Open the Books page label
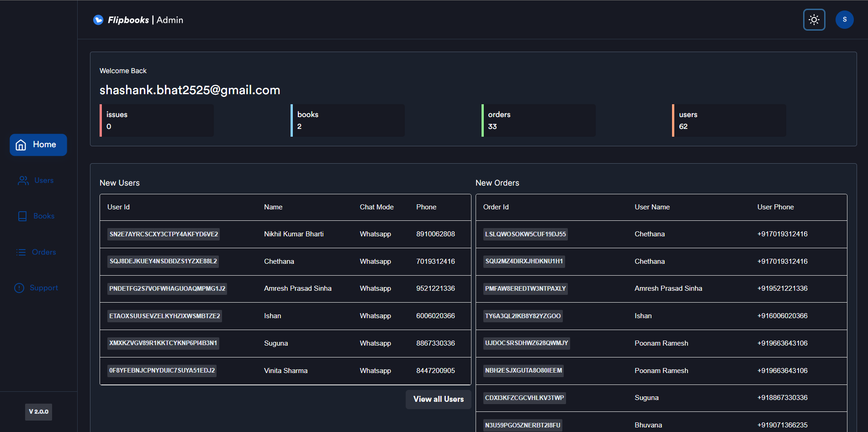 point(44,216)
